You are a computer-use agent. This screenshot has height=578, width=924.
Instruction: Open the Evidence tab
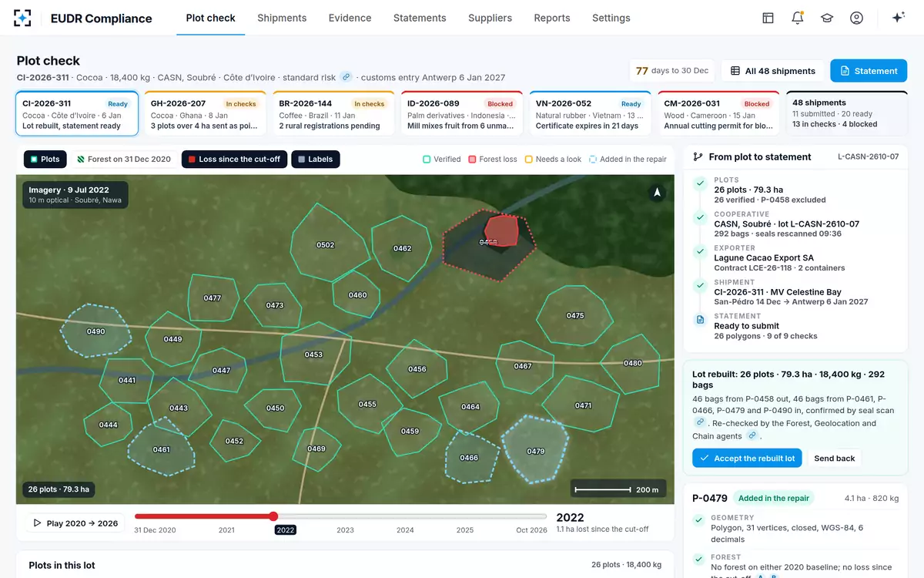pyautogui.click(x=350, y=18)
